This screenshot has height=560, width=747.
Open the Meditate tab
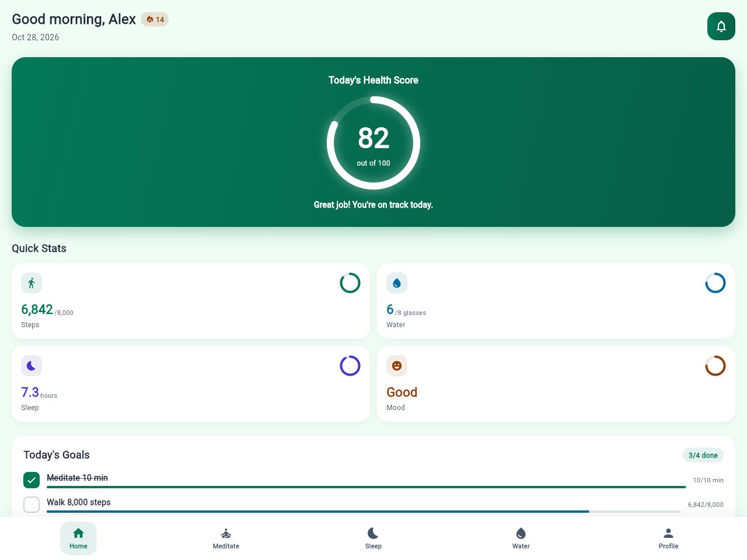click(x=226, y=538)
